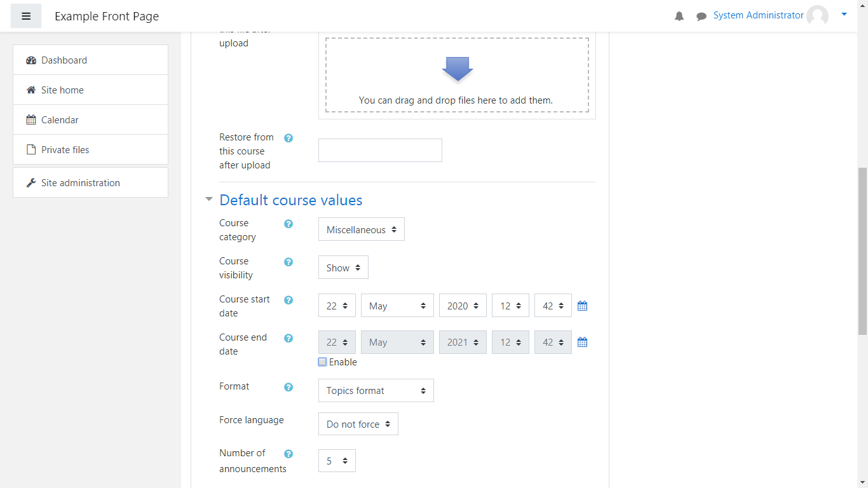Open the Course category Miscellaneous dropdown
Image resolution: width=868 pixels, height=488 pixels.
(x=361, y=230)
